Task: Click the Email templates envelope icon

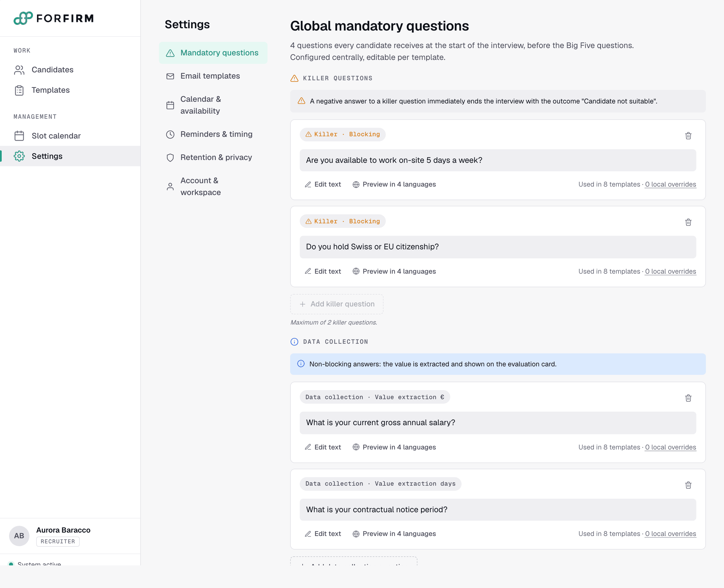Action: (170, 76)
